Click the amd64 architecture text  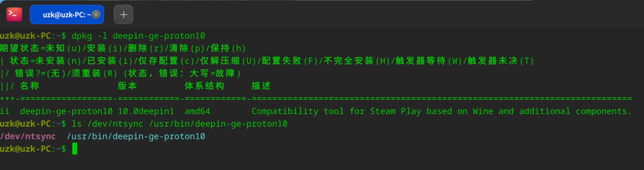(197, 111)
